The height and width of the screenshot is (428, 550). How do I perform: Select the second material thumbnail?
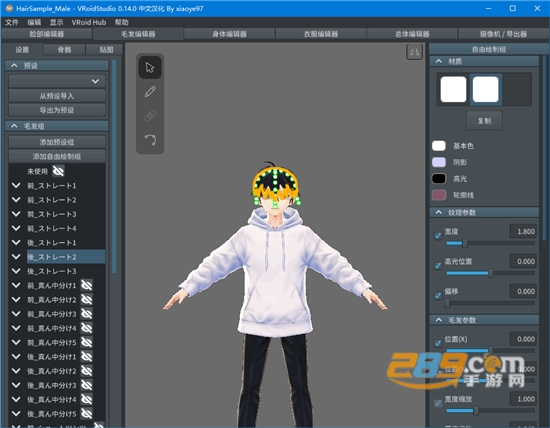(485, 89)
